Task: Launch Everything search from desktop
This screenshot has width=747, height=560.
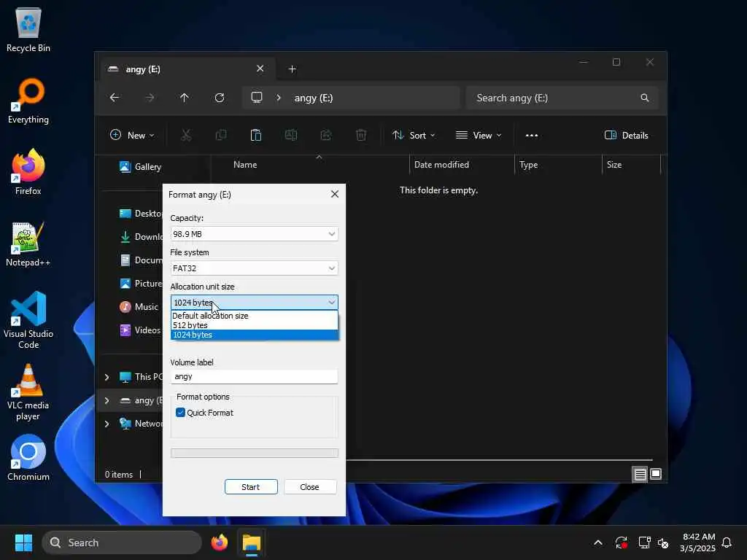Action: click(x=28, y=101)
